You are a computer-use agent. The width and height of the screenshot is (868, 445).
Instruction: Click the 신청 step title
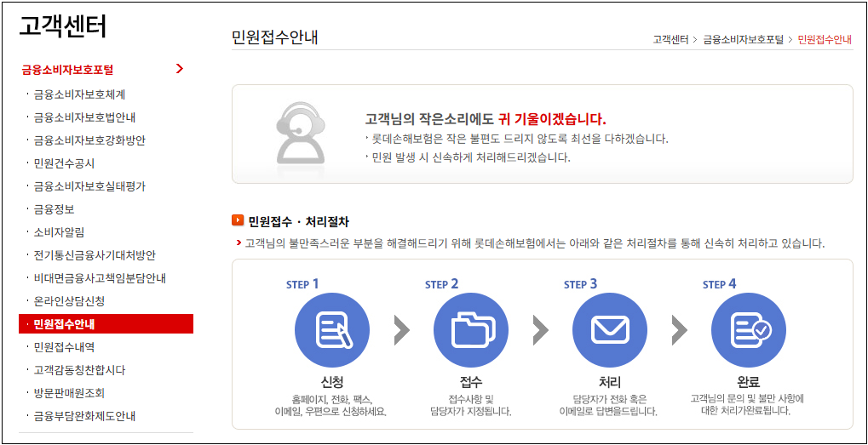point(331,383)
